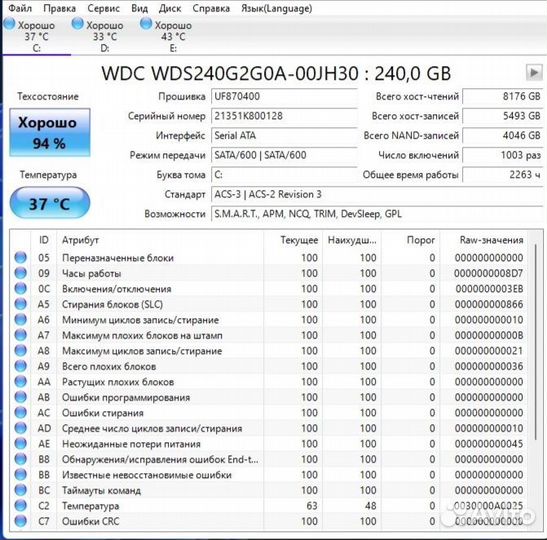Click the Serial ATA interface field
Screen dimensions: 547x540
(x=284, y=135)
